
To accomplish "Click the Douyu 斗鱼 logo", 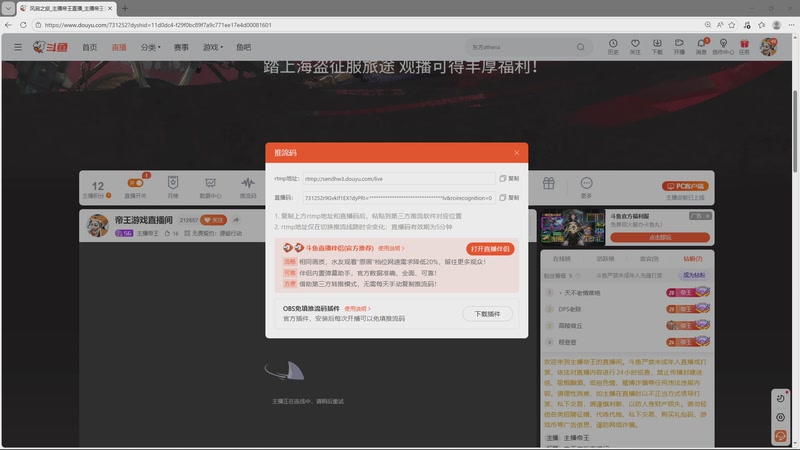I will tap(51, 47).
